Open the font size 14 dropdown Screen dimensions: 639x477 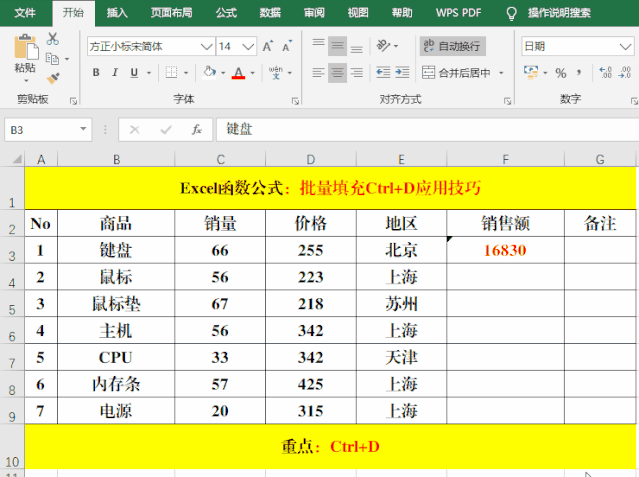[251, 46]
